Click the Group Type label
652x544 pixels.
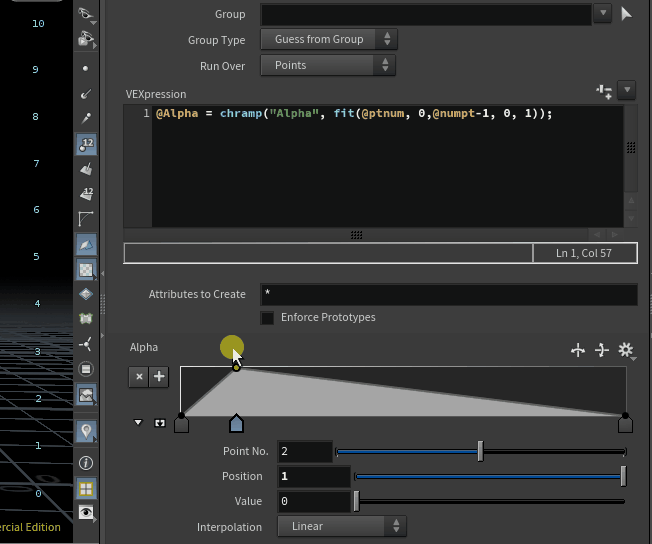click(x=217, y=40)
